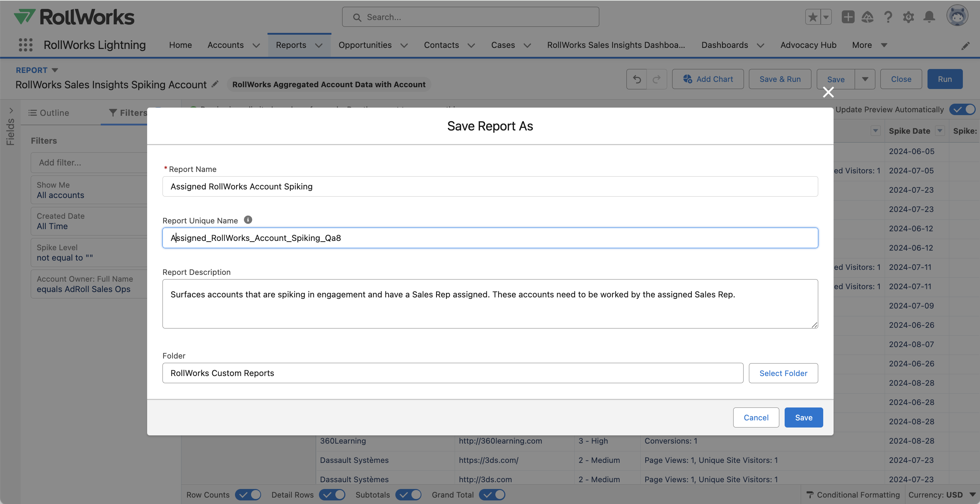Screen dimensions: 980x504
Task: Expand the Fields side panel arrow
Action: coord(11,111)
